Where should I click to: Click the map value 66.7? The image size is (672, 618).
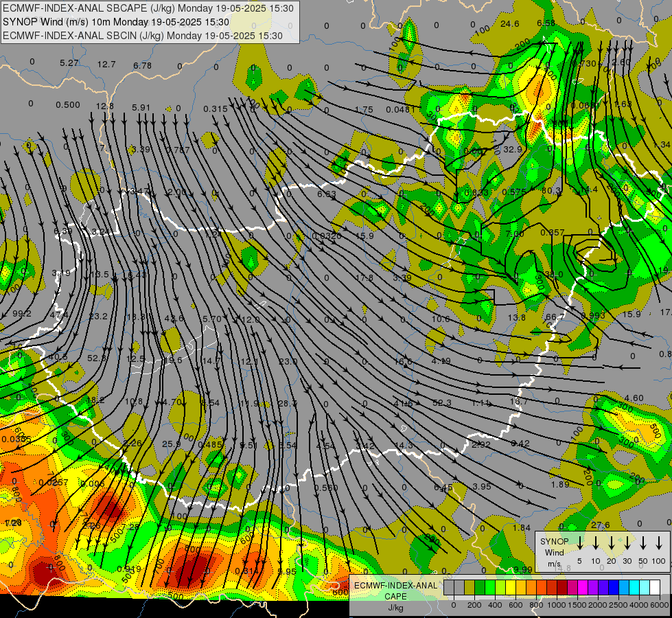pyautogui.click(x=555, y=317)
